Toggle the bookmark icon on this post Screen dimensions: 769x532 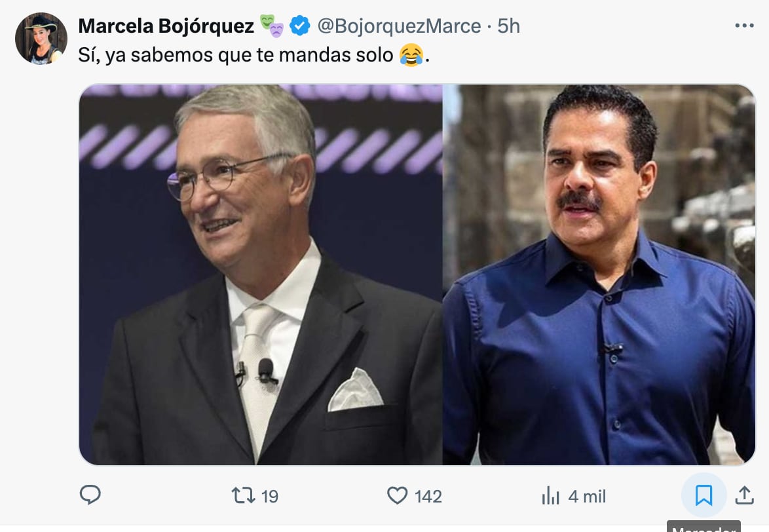pos(703,495)
